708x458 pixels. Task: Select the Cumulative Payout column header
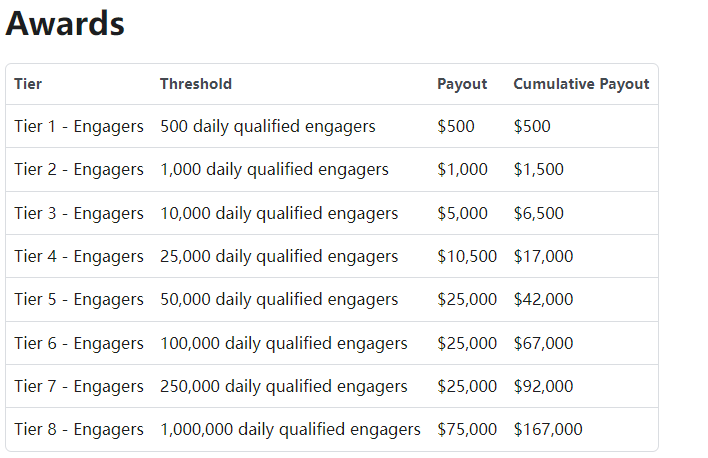click(x=581, y=84)
